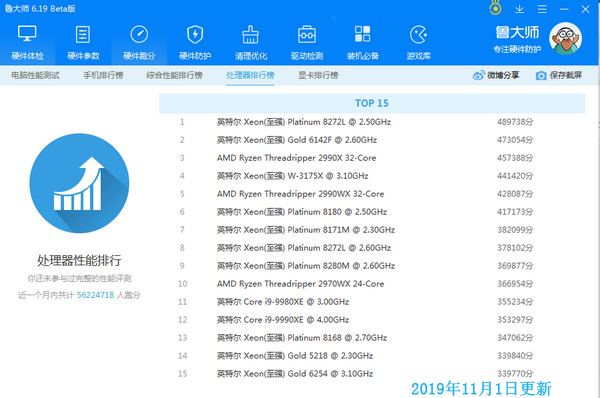The image size is (600, 398).
Task: Open 清理优化 cleanup broom icon
Action: pyautogui.click(x=251, y=34)
